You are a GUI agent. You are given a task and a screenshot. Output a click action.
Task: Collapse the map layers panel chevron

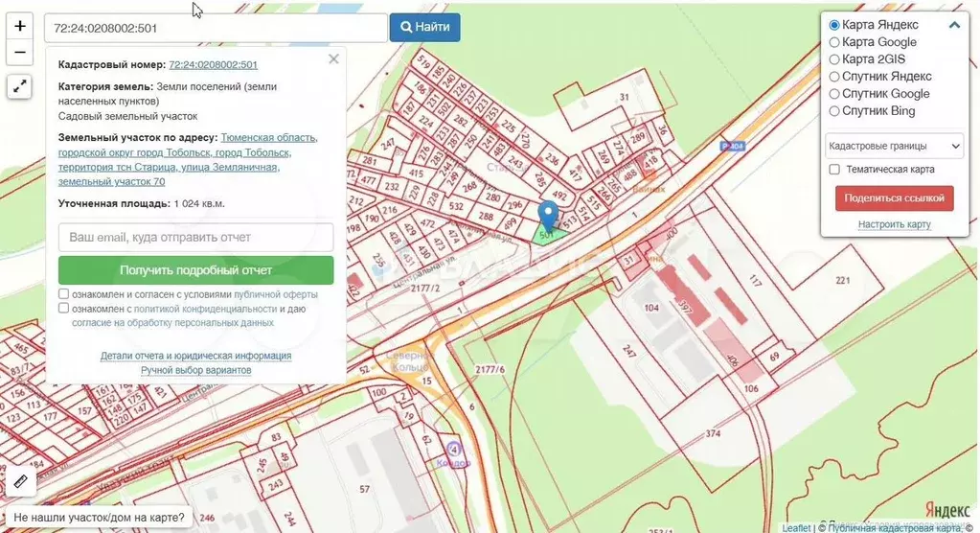[954, 25]
